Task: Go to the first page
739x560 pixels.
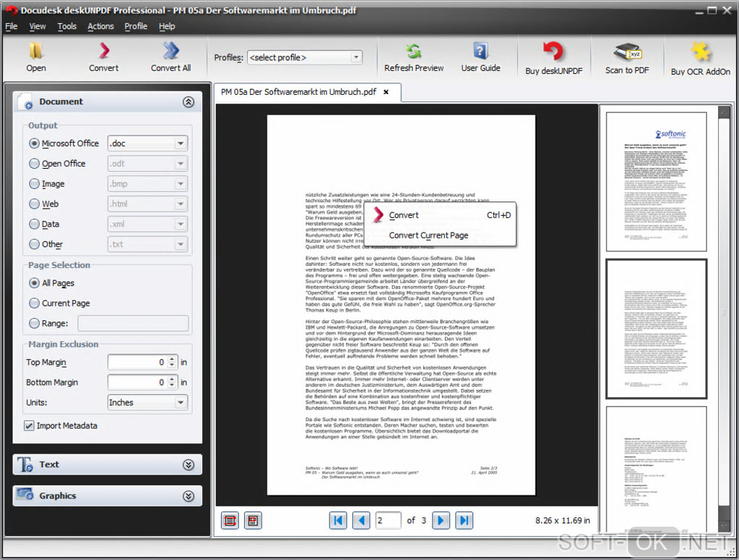Action: (338, 520)
